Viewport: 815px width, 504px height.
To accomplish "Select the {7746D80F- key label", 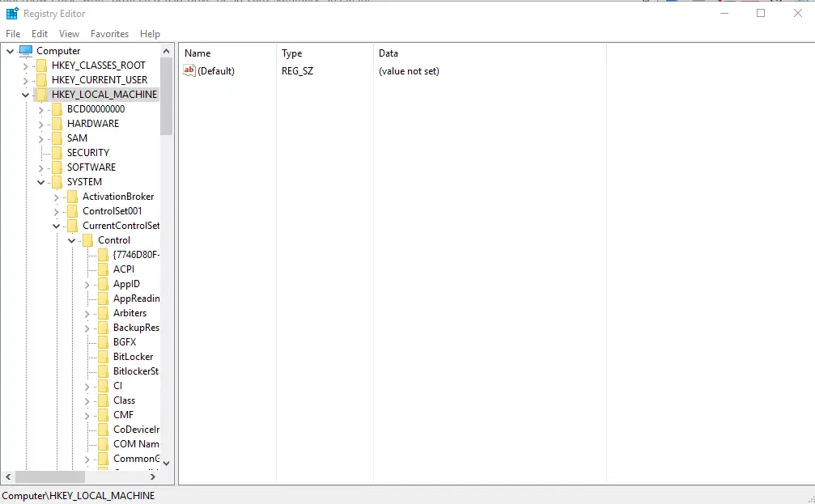I will point(137,255).
